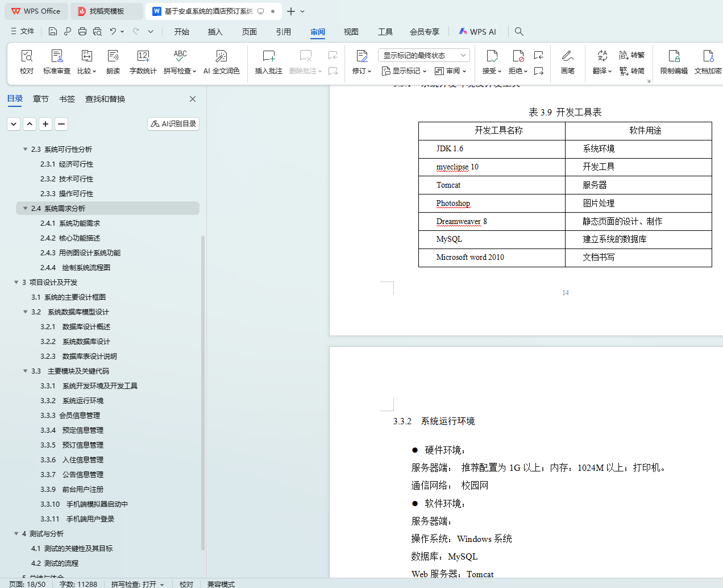The height and width of the screenshot is (588, 723).
Task: Switch to the 插入 ribbon tab
Action: tap(215, 32)
